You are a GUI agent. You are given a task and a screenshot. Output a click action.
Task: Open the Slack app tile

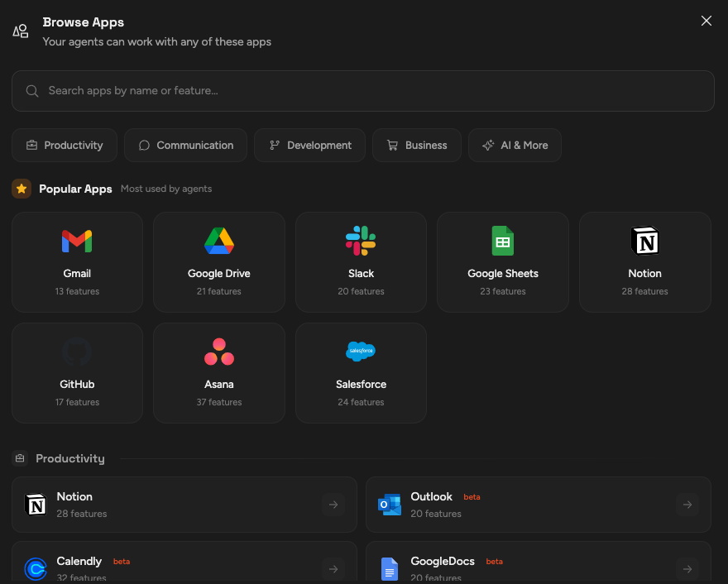(361, 262)
